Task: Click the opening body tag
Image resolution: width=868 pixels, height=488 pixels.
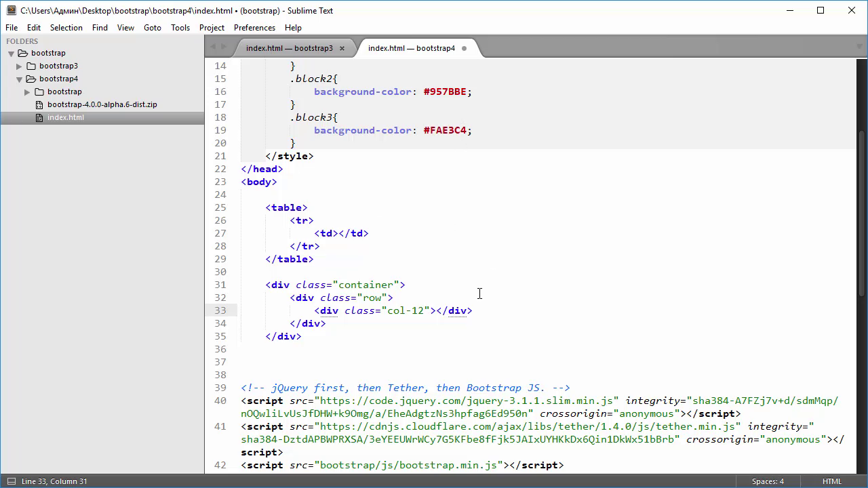Action: 259,182
